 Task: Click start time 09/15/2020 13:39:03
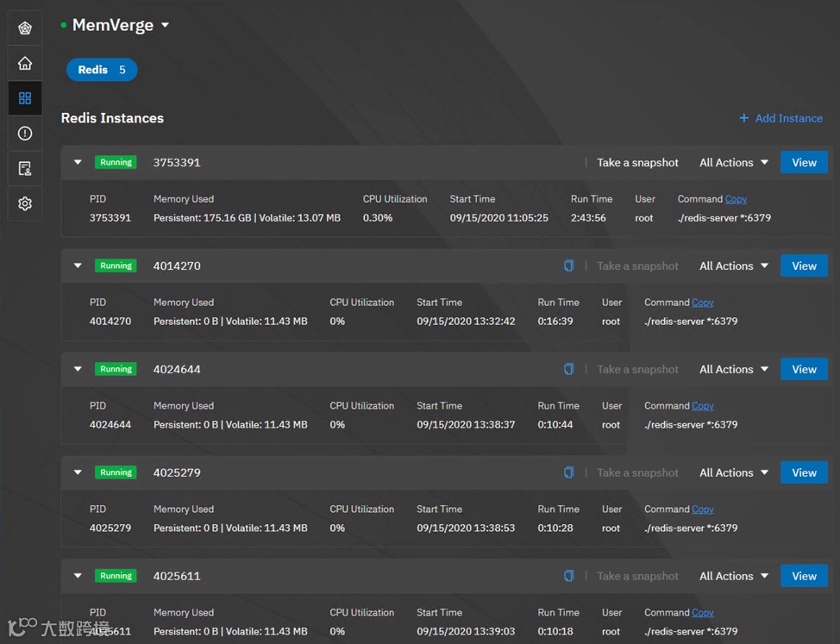pos(466,631)
